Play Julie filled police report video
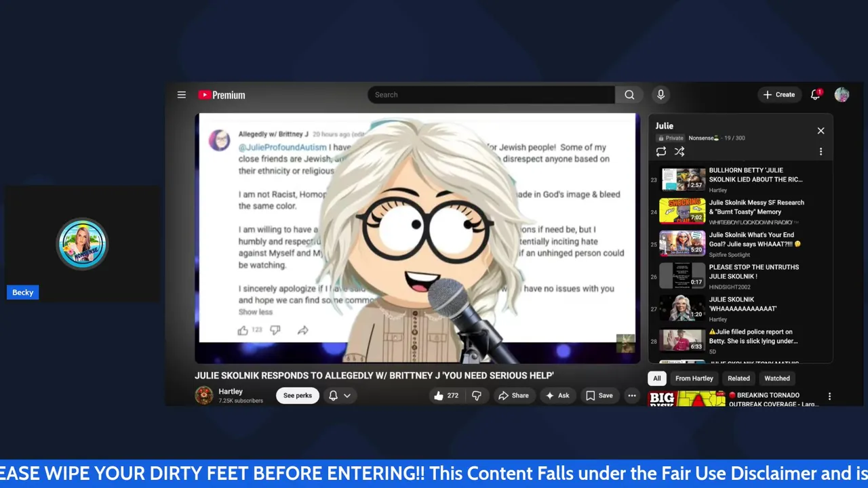 (x=741, y=341)
